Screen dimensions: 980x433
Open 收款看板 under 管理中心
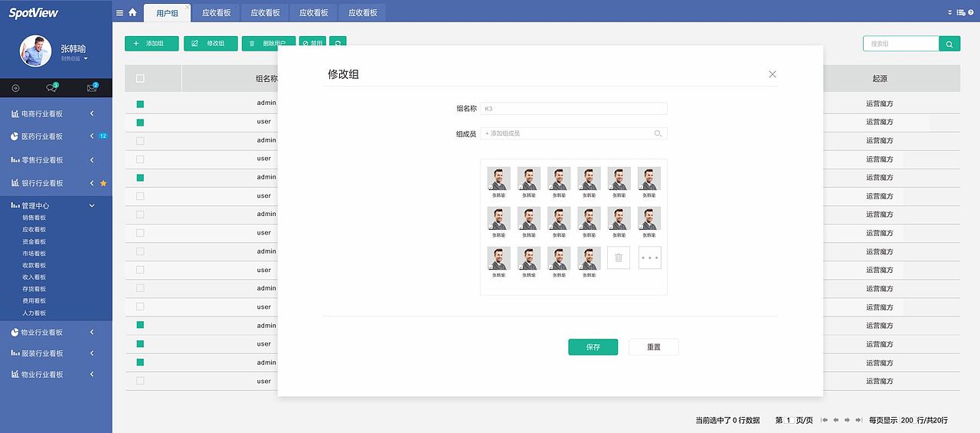[34, 265]
